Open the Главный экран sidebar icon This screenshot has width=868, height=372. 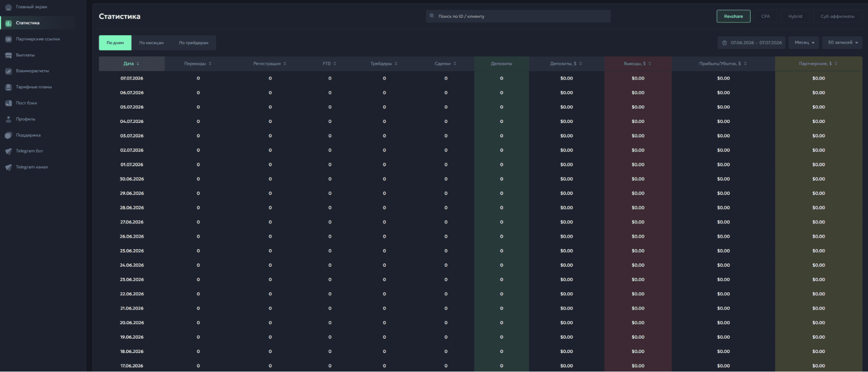click(x=8, y=7)
